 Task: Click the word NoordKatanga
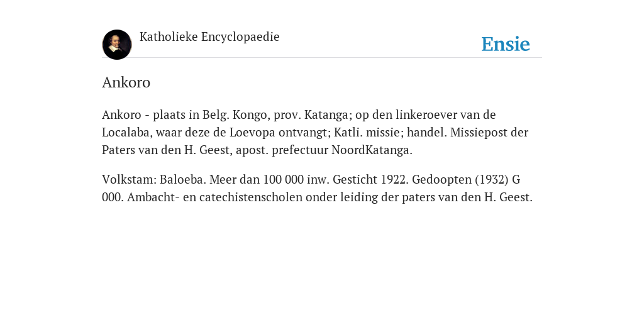click(372, 150)
